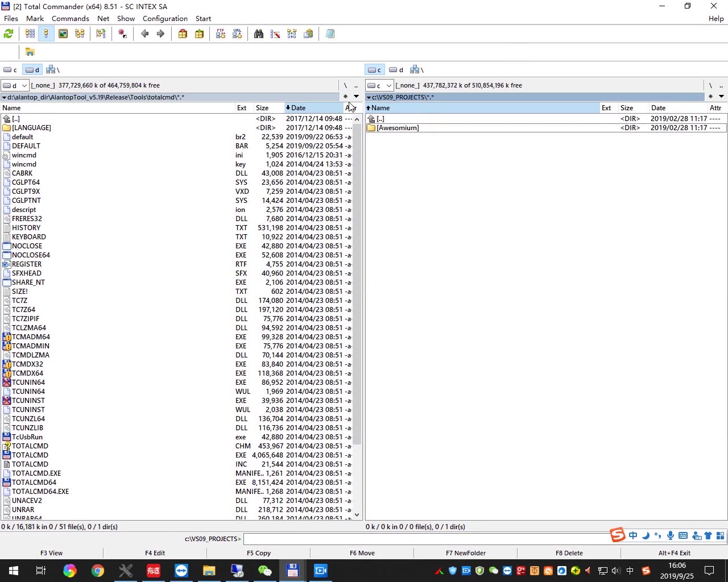Open notification center in the taskbar
This screenshot has width=728, height=582.
point(709,571)
